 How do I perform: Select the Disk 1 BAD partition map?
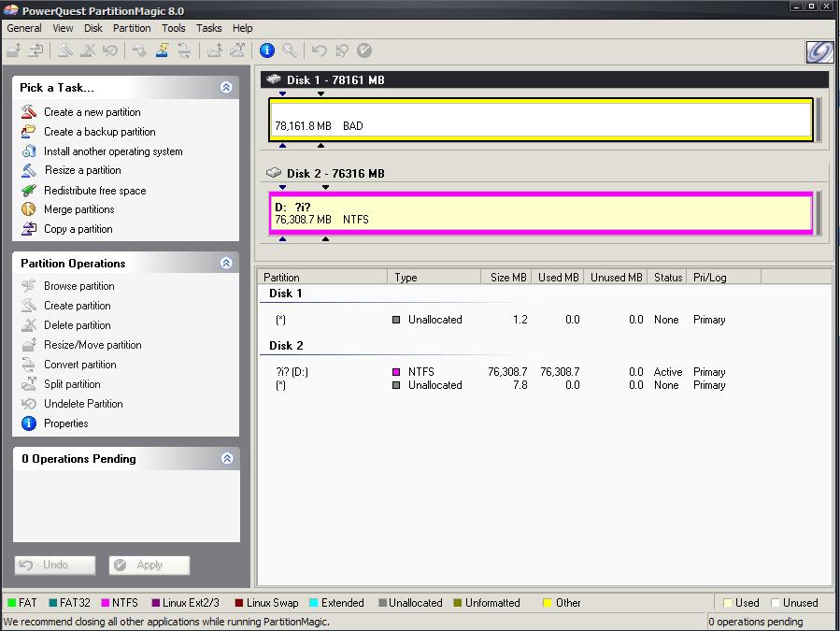click(x=541, y=120)
